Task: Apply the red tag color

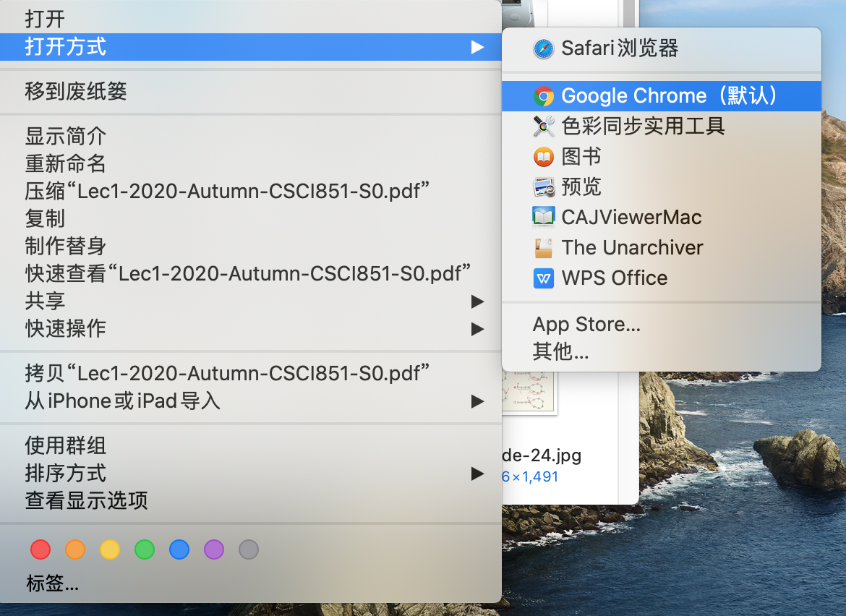Action: (40, 549)
